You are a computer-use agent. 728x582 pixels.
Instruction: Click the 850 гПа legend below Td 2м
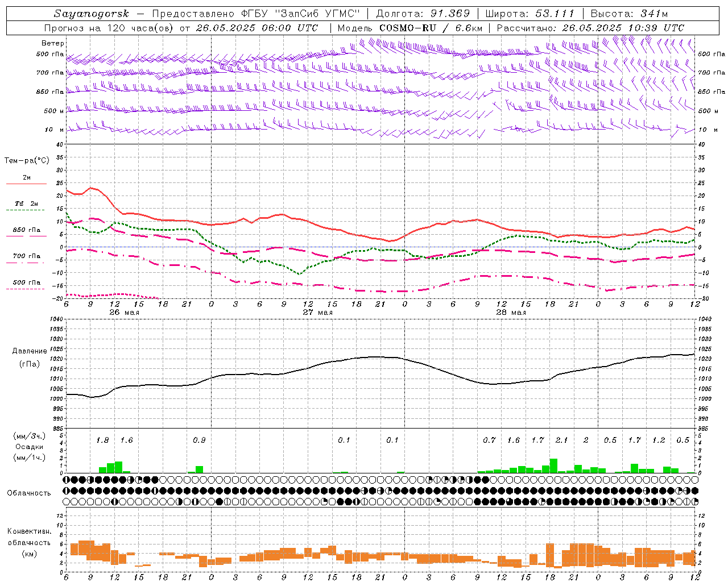(x=26, y=231)
